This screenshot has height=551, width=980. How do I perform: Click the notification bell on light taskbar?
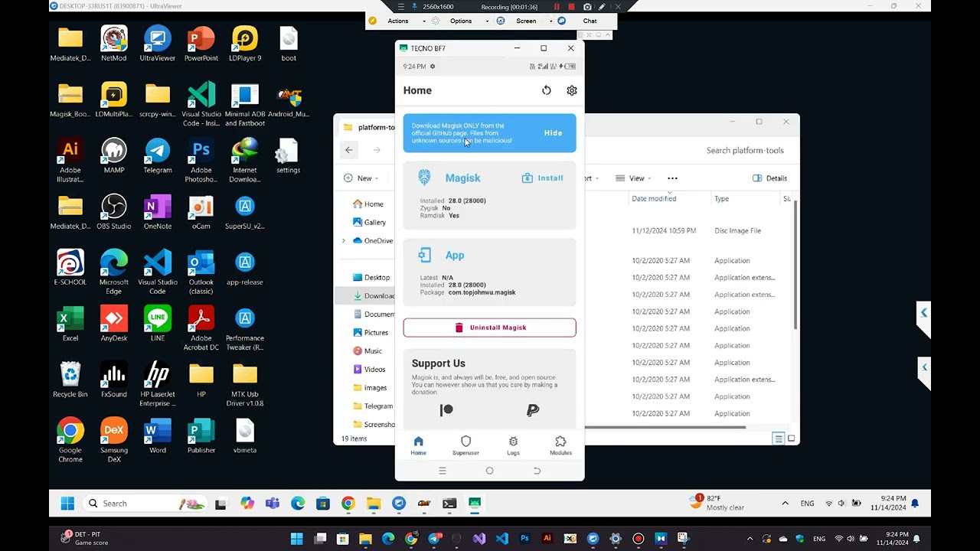coord(915,504)
